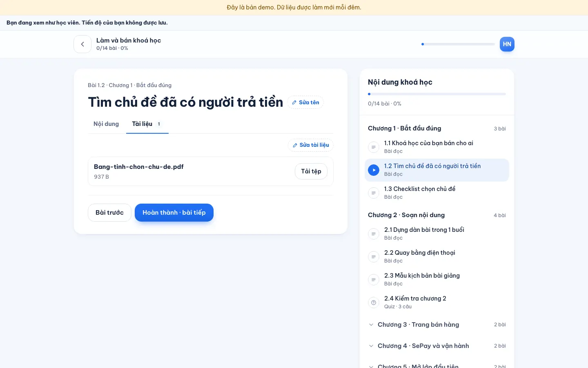588x368 pixels.
Task: Click the play icon of lesson 1.2
Action: point(374,170)
